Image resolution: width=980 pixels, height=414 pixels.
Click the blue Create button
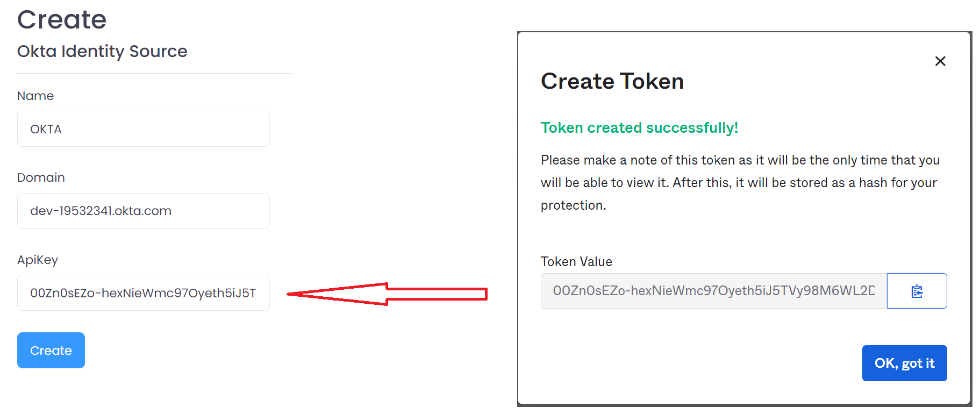pyautogui.click(x=51, y=350)
